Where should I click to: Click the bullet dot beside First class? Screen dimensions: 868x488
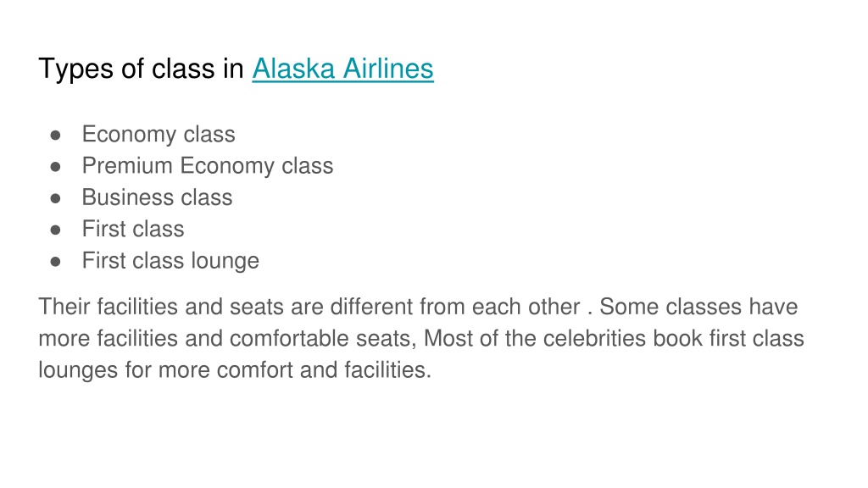(x=55, y=230)
